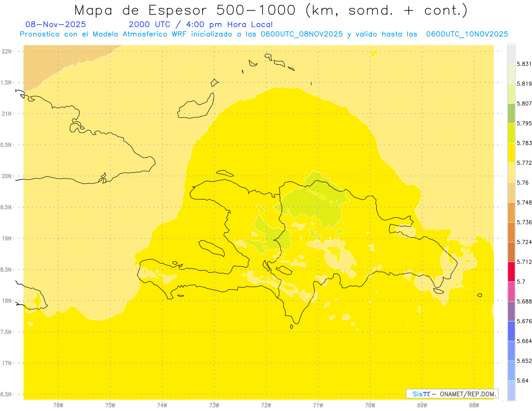
Task: Click the legend value "5.783"
Action: pyautogui.click(x=524, y=143)
